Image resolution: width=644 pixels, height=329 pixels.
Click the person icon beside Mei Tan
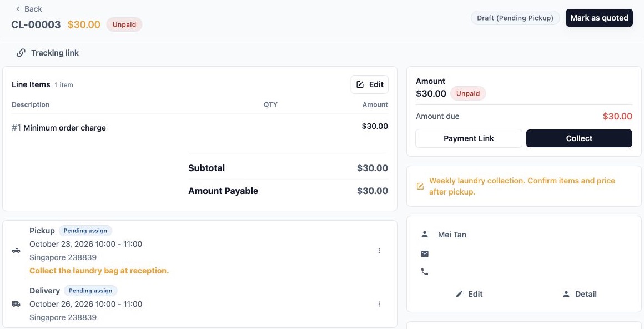click(425, 235)
